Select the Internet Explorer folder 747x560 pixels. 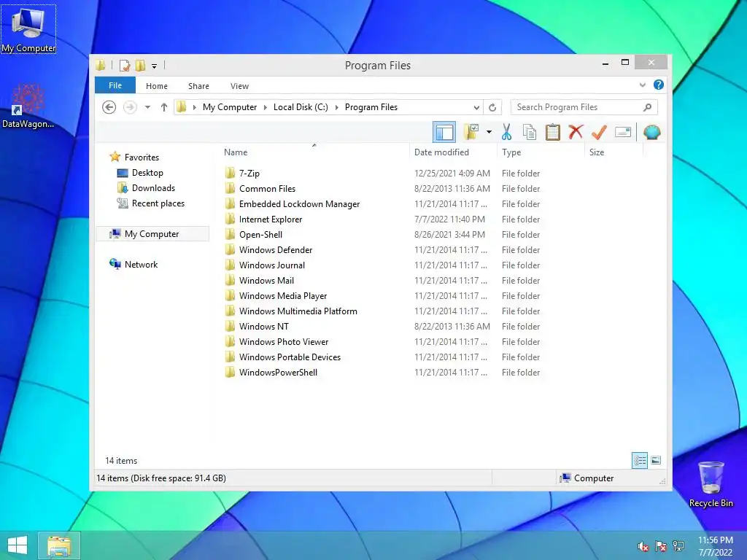click(271, 219)
